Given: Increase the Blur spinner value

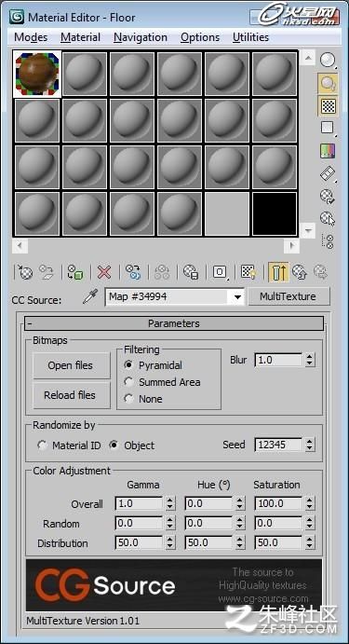Looking at the screenshot, I should [310, 357].
